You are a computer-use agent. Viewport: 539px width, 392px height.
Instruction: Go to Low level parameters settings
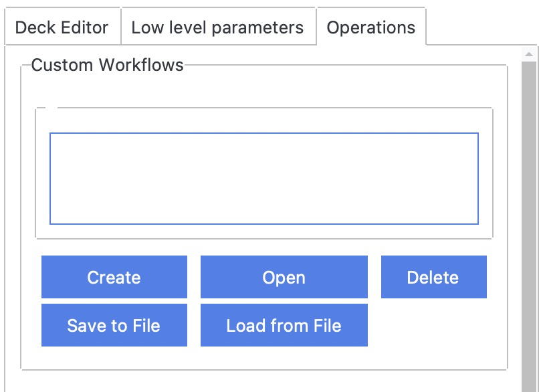[x=217, y=27]
